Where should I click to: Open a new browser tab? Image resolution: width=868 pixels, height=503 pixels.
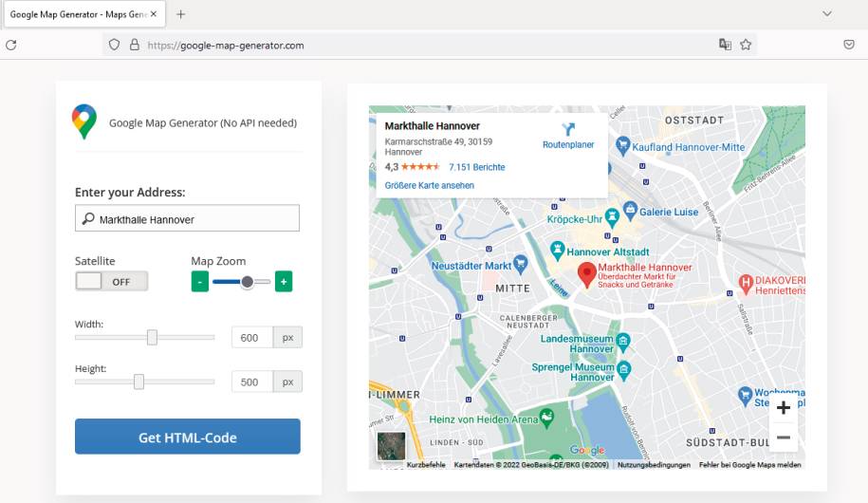pos(180,14)
